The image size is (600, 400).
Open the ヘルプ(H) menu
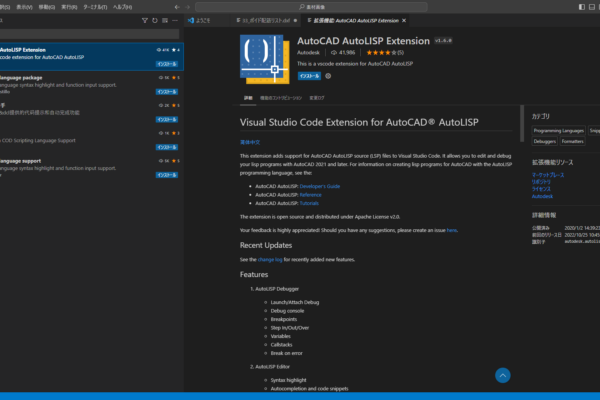122,7
